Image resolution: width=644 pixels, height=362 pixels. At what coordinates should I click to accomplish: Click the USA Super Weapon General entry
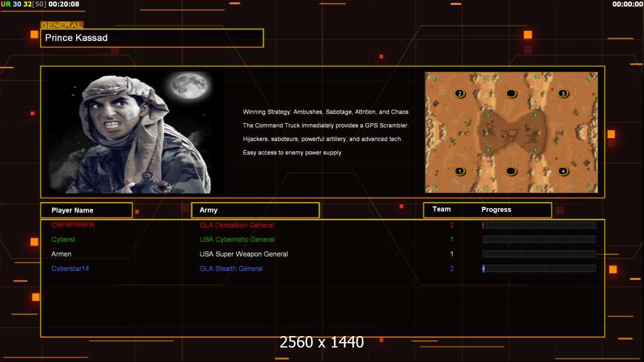click(x=243, y=254)
